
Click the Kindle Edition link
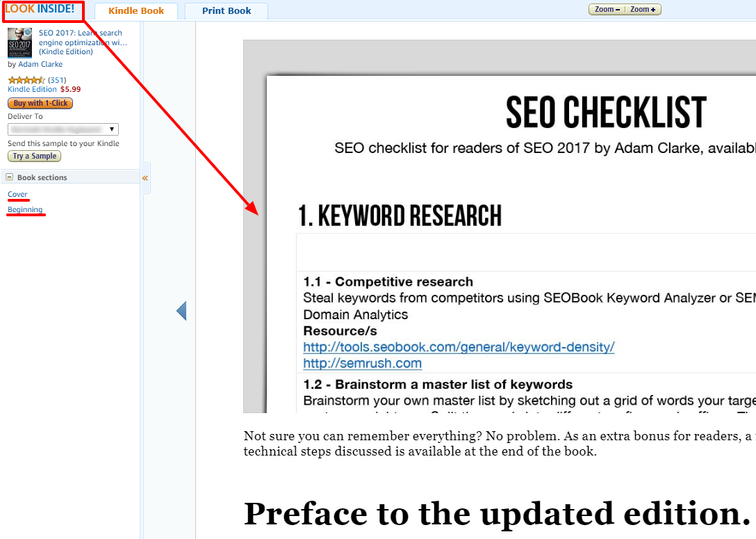click(32, 89)
